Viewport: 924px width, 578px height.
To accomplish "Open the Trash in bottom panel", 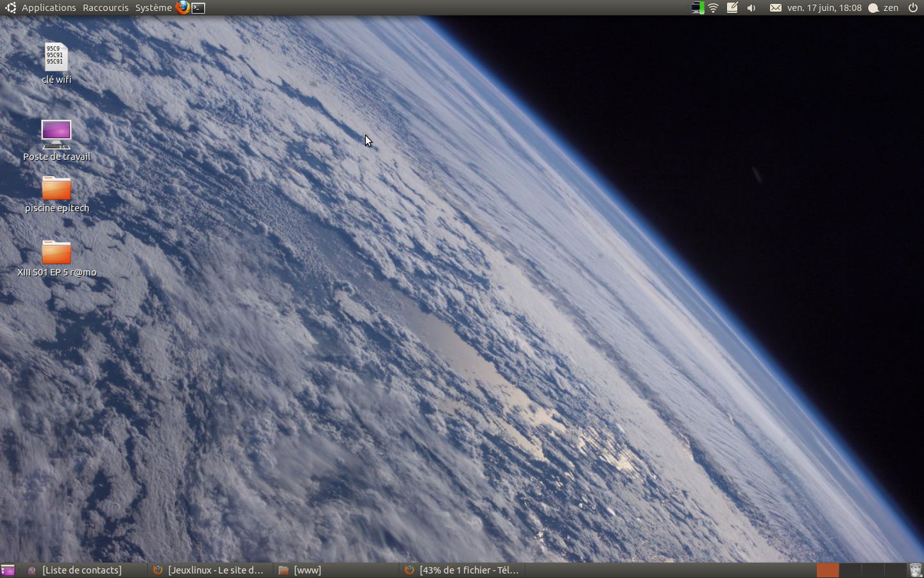I will tap(915, 570).
